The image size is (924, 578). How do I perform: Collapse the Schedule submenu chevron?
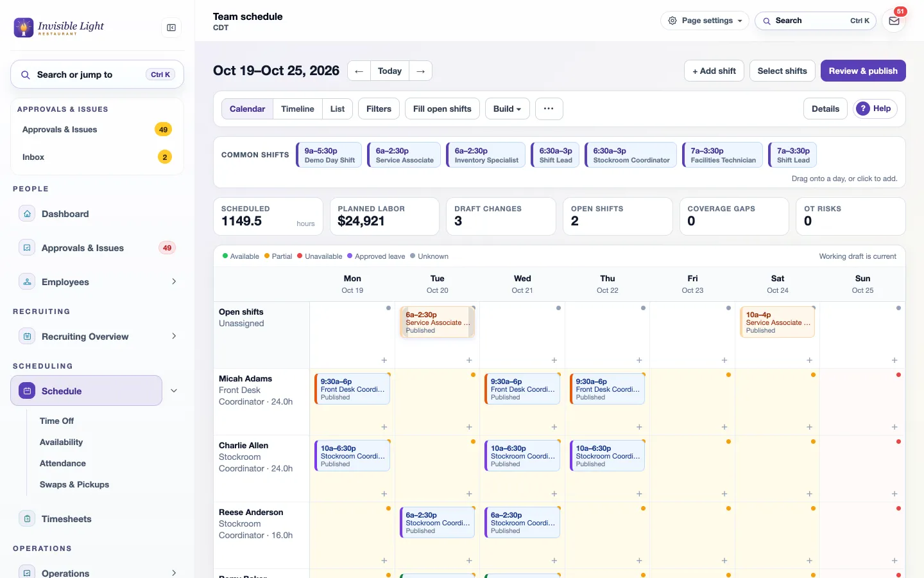[174, 390]
